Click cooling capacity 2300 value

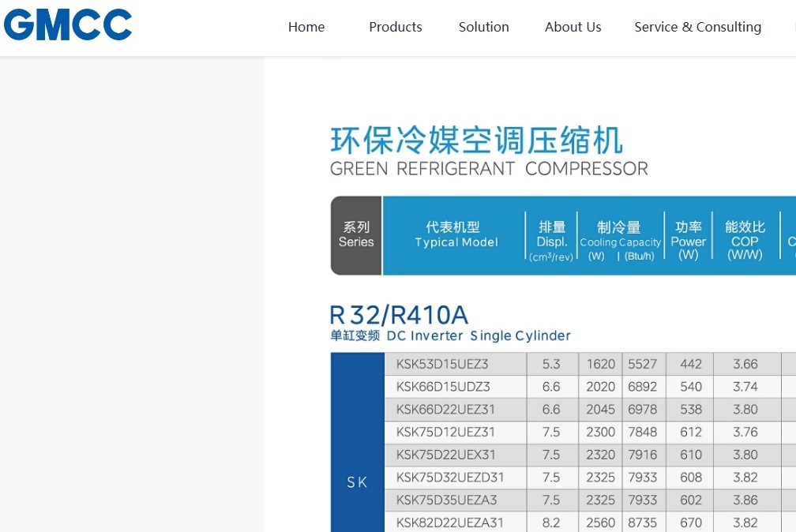tap(600, 432)
